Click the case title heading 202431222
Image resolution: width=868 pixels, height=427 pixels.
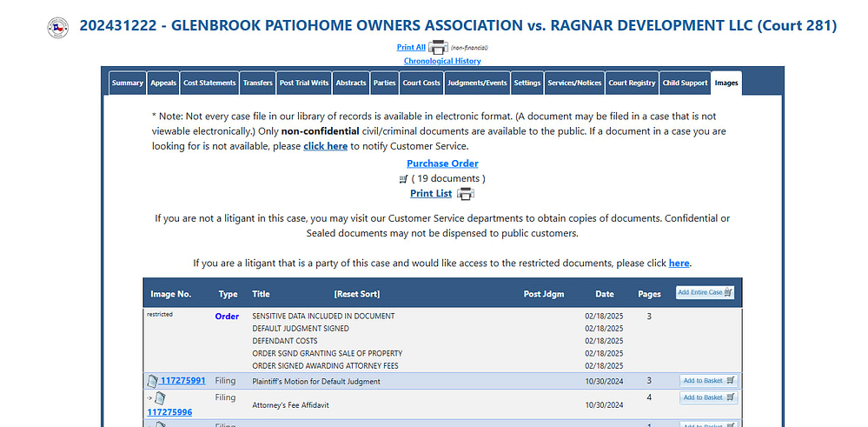[x=458, y=25]
